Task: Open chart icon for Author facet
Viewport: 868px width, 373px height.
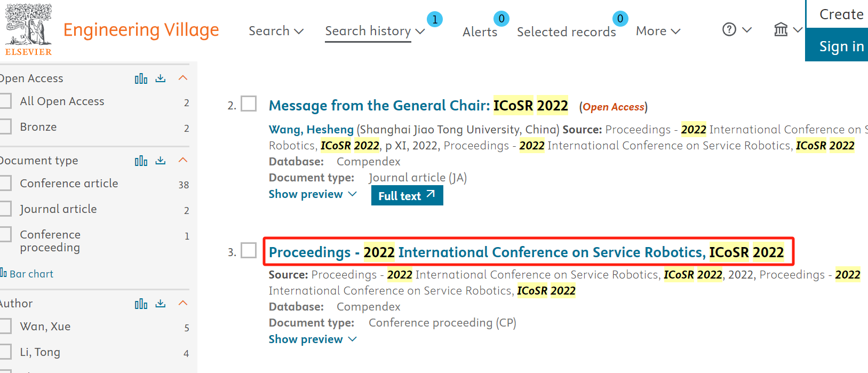Action: click(141, 304)
